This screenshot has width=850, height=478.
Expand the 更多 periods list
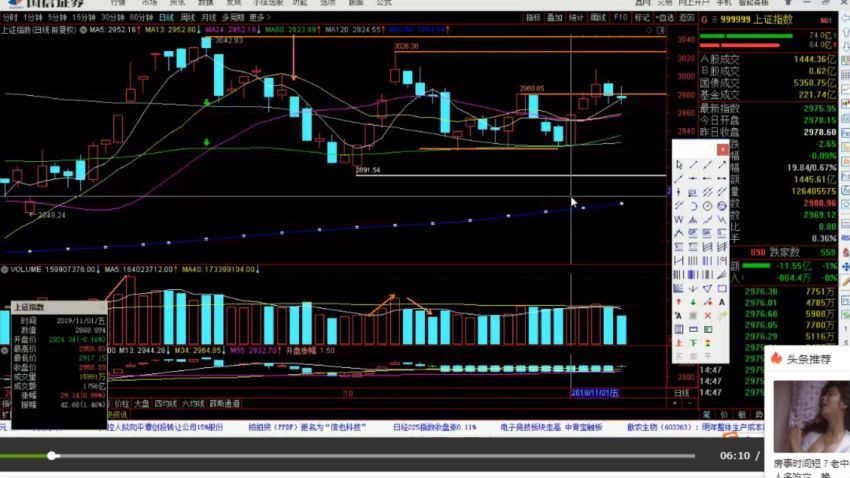260,18
